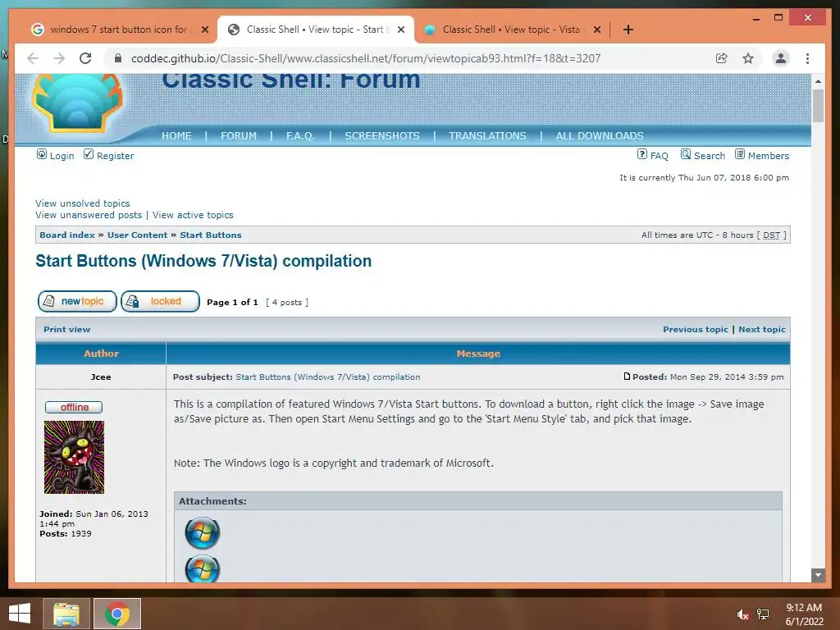Click the locked topic button
The width and height of the screenshot is (840, 630).
coord(160,301)
